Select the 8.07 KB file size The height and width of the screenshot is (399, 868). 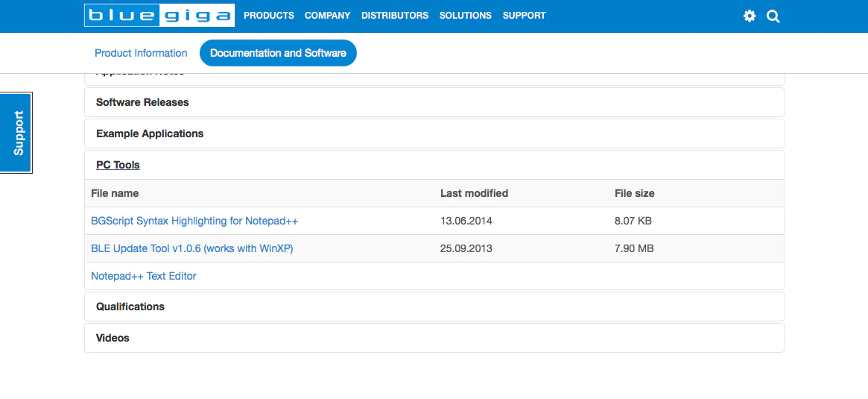(x=633, y=221)
